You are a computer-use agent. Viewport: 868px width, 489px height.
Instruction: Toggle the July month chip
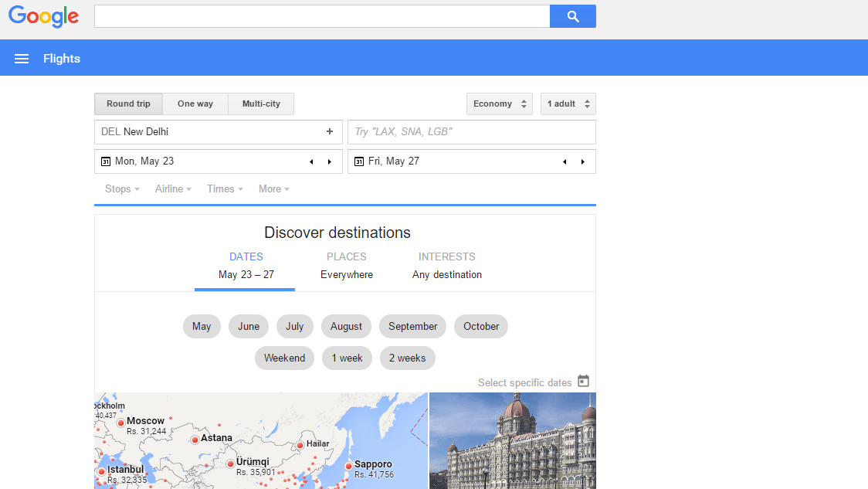[x=294, y=326]
